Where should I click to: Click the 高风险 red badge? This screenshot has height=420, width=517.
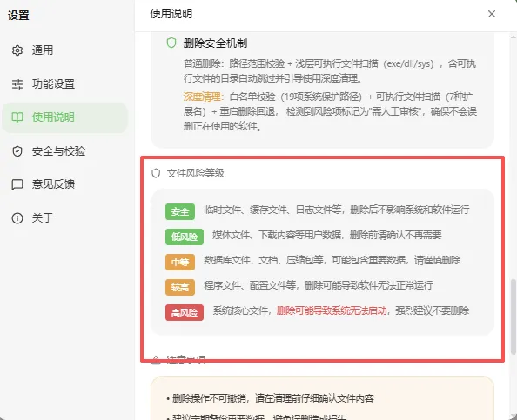(x=185, y=312)
